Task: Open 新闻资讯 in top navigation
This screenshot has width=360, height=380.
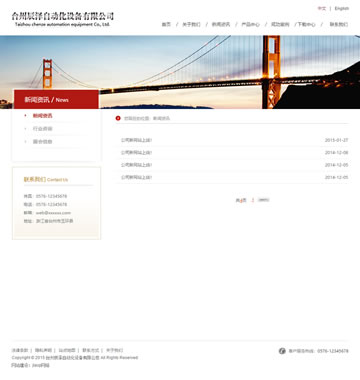Action: 221,24
